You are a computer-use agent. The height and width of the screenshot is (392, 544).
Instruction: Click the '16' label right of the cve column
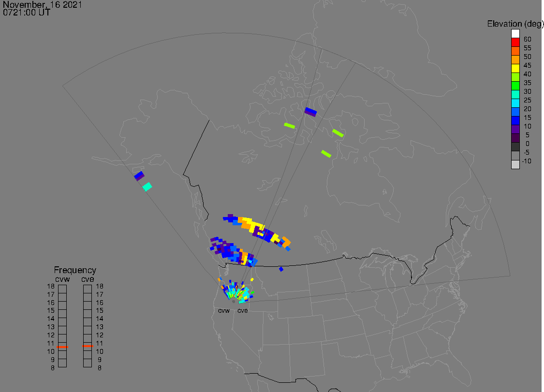(100, 303)
